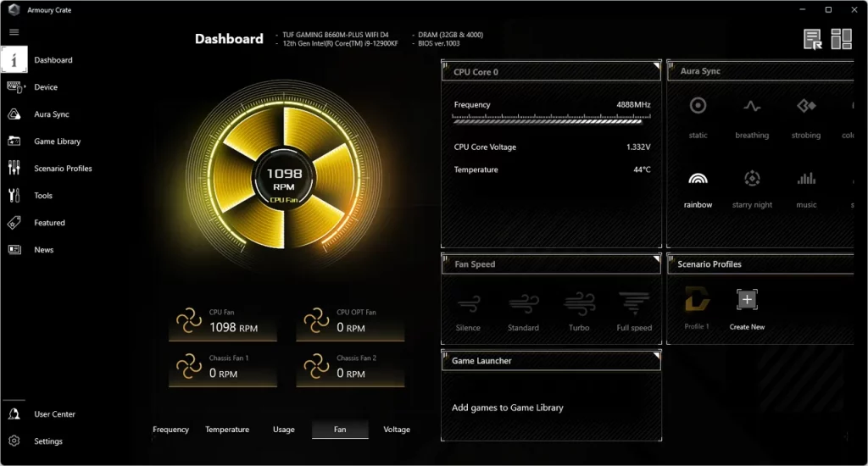Image resolution: width=868 pixels, height=466 pixels.
Task: Expand the Game Launcher panel corner
Action: (656, 355)
